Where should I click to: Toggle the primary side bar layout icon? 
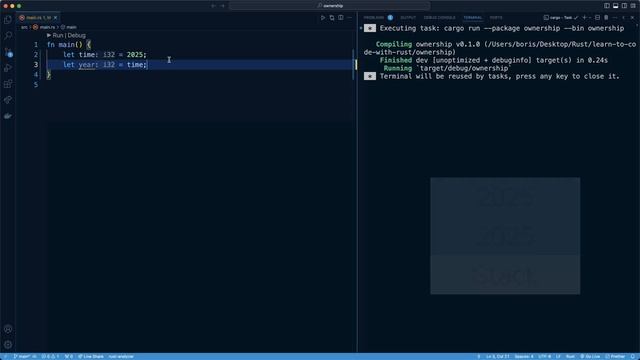[607, 6]
